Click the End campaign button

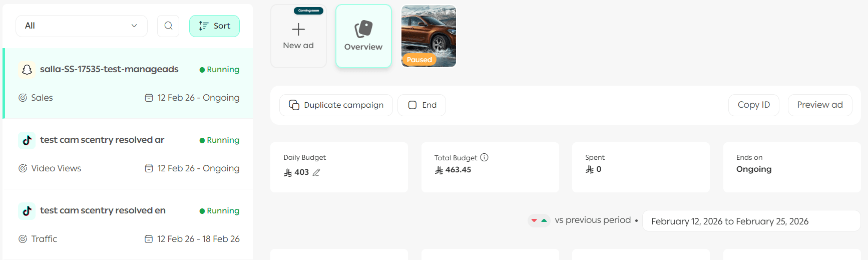(422, 105)
